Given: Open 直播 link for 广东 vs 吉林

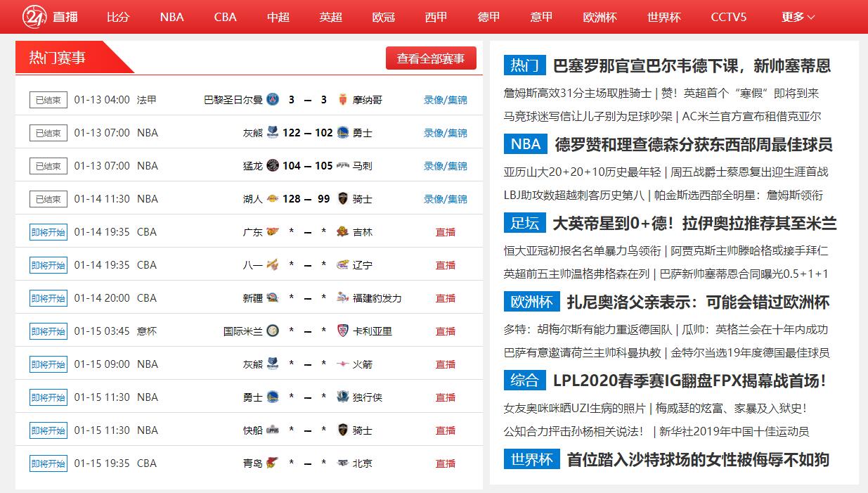Looking at the screenshot, I should coord(446,232).
